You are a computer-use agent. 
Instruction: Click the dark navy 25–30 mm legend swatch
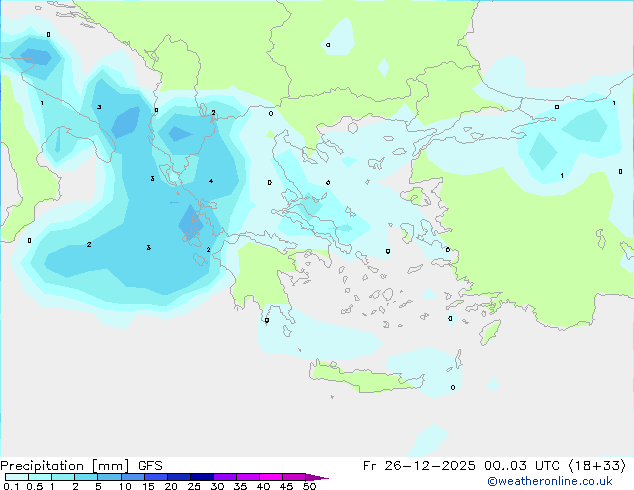[202, 477]
